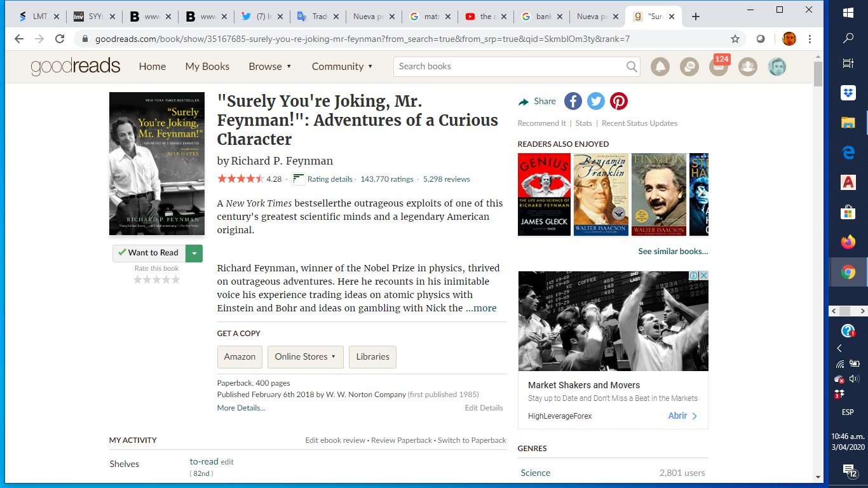Viewport: 868px width, 488px height.
Task: Show hidden system tray icons chevron
Action: (839, 348)
